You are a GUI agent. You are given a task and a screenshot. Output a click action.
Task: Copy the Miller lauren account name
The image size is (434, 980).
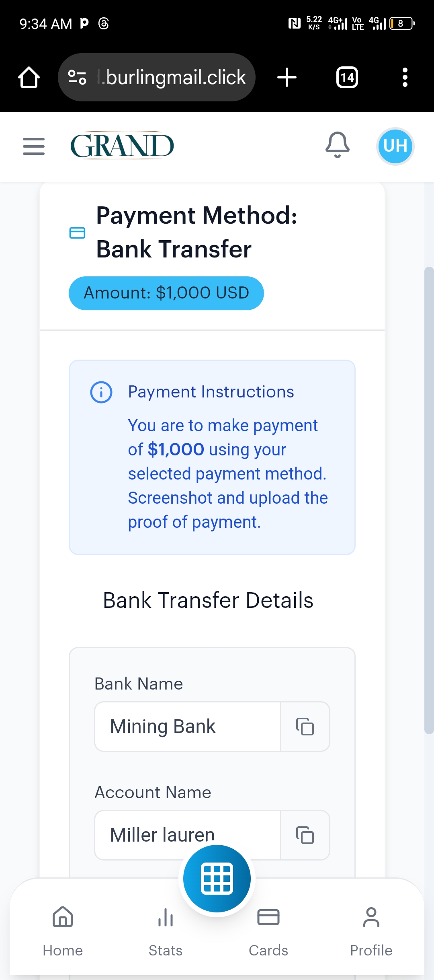305,835
